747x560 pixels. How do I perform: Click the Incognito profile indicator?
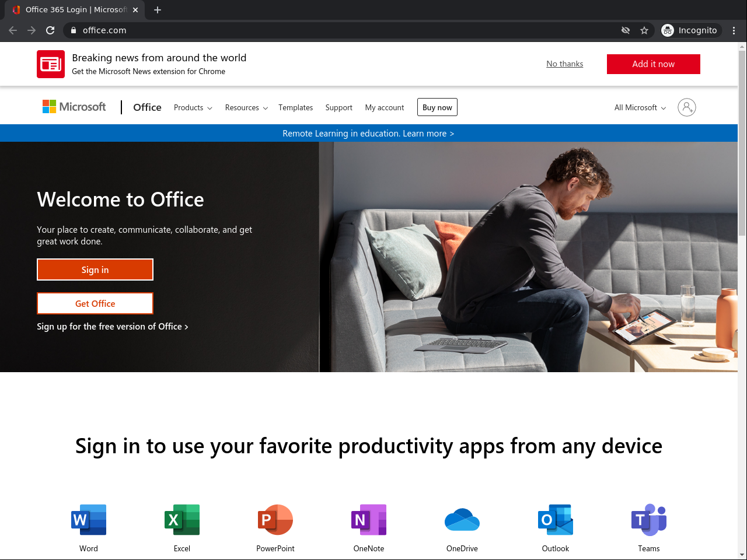point(690,30)
